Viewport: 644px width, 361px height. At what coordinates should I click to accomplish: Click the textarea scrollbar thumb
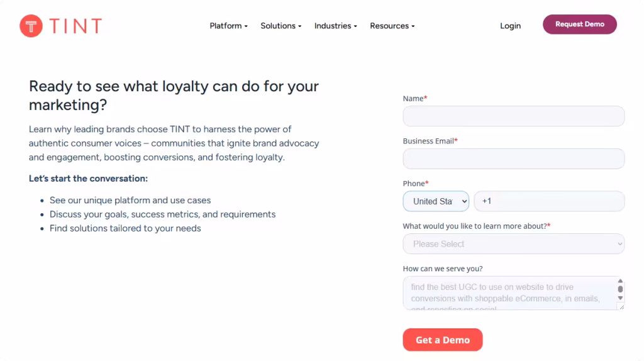pyautogui.click(x=620, y=289)
